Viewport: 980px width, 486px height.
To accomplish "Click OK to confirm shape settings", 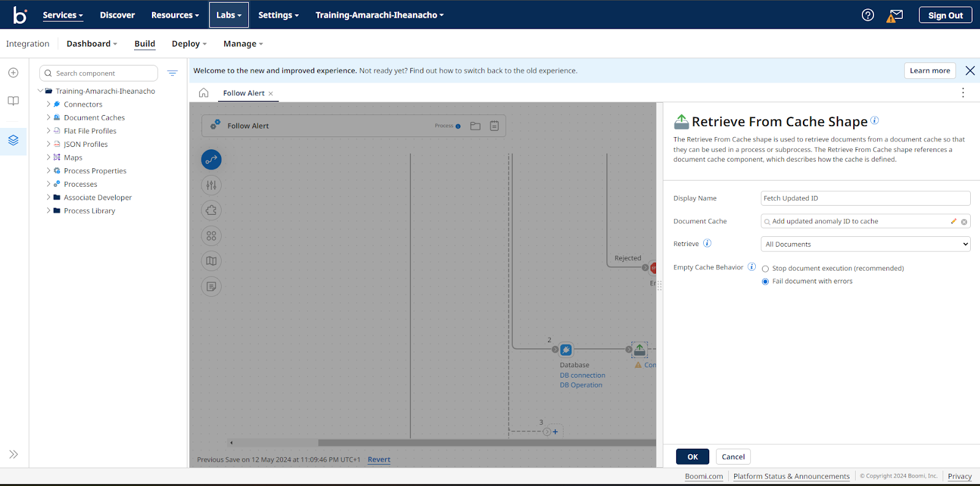I will (693, 457).
